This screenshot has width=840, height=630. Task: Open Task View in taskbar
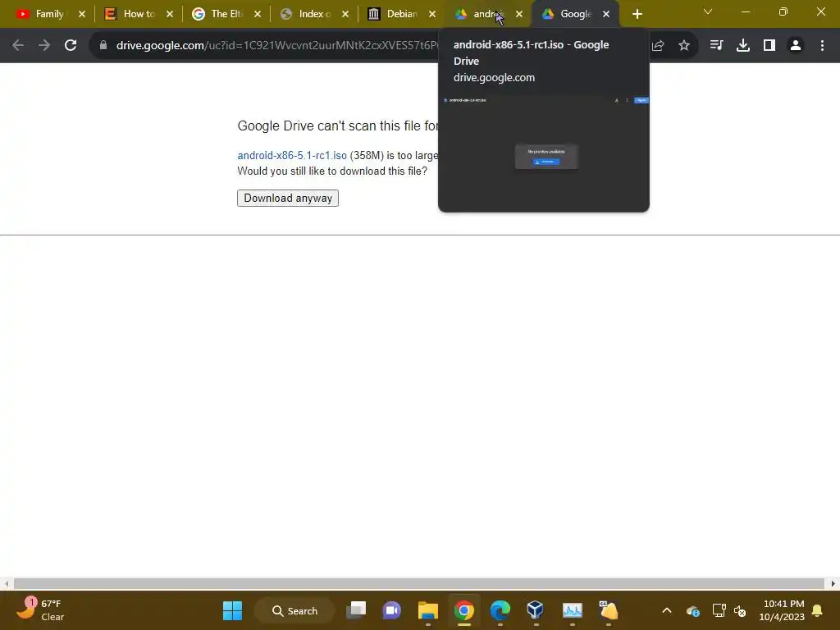tap(356, 610)
